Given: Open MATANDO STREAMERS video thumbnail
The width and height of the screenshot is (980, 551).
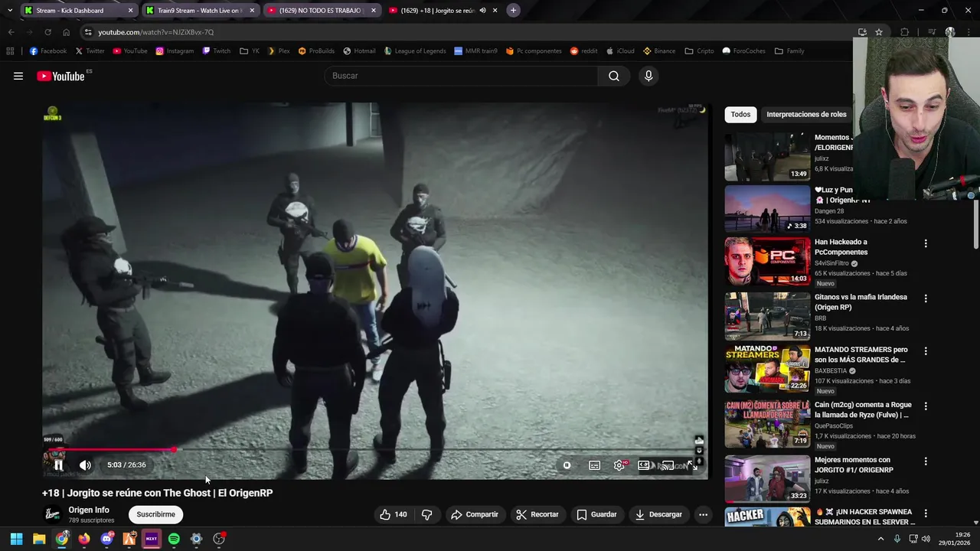Looking at the screenshot, I should [767, 369].
